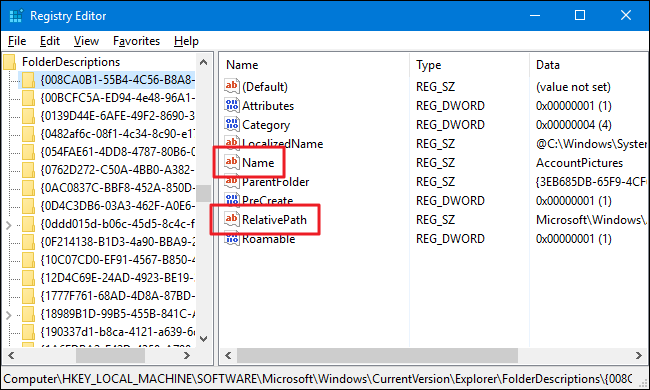The width and height of the screenshot is (650, 390).
Task: Select the {0AC0837C-BBF8-452A-850D key
Action: point(117,188)
